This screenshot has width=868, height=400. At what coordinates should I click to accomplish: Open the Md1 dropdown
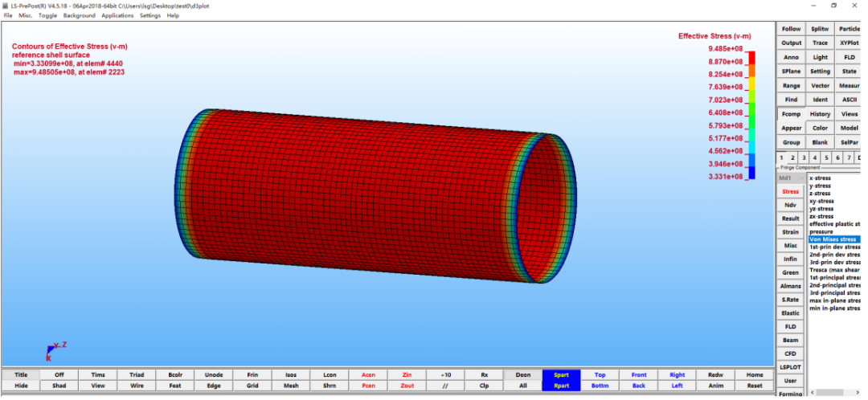(791, 178)
